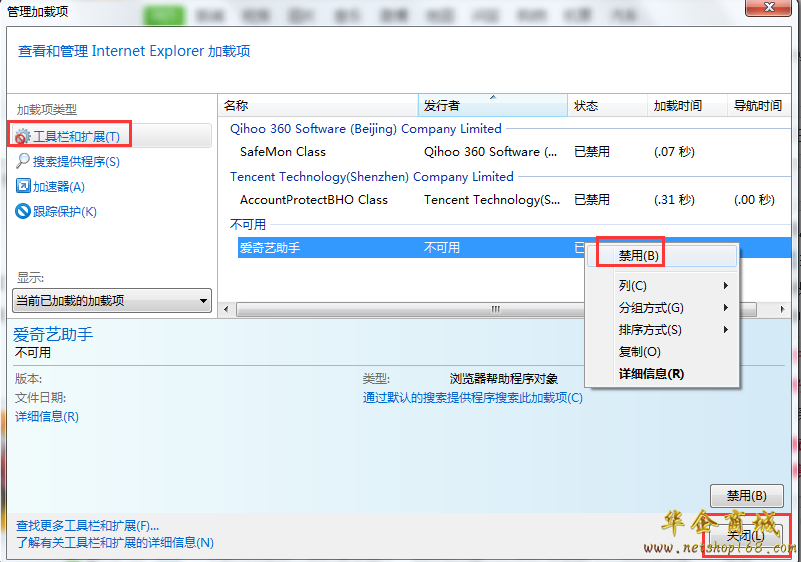The image size is (801, 562).
Task: Click the Accelerators arrow icon
Action: 23,185
